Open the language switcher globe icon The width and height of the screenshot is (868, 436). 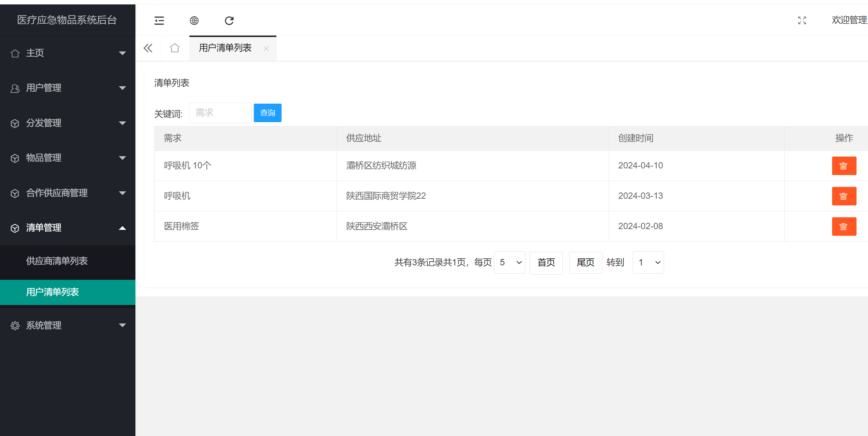coord(194,20)
